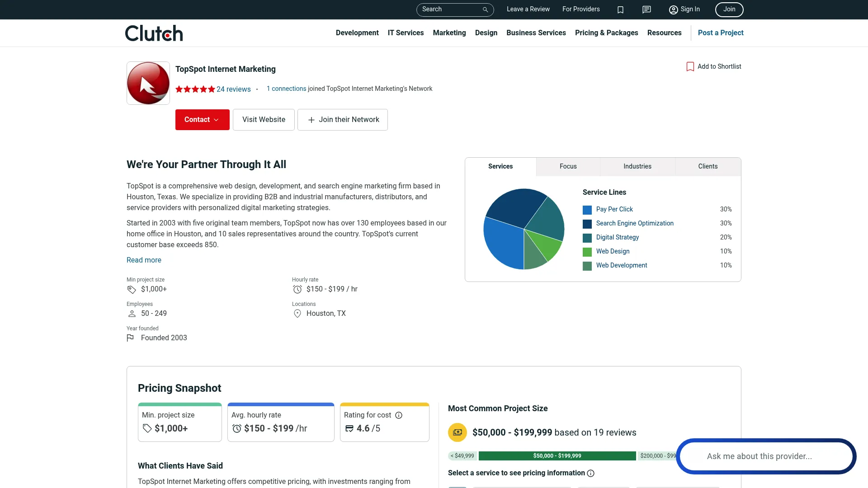Click the search magnifier icon
The height and width of the screenshot is (488, 868).
[x=485, y=9]
